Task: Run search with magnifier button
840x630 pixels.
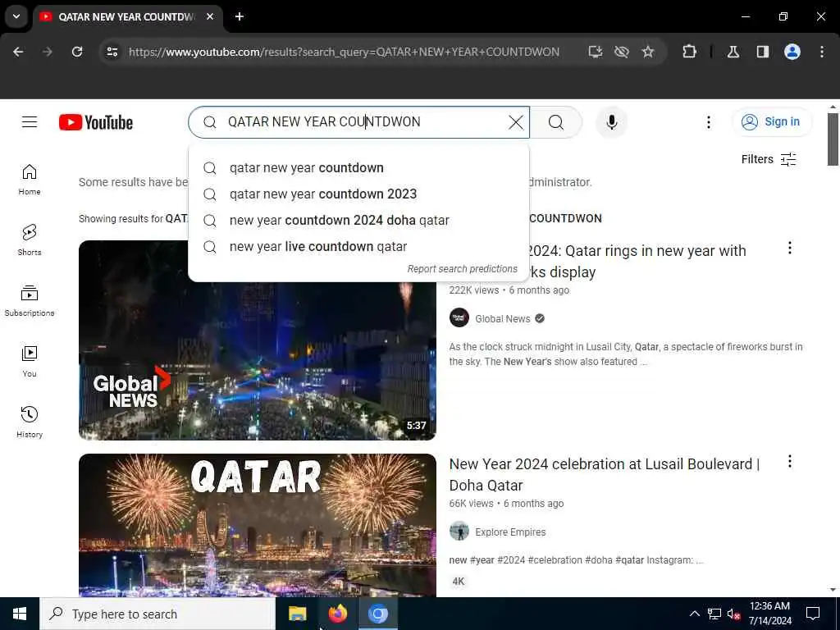Action: coord(556,122)
